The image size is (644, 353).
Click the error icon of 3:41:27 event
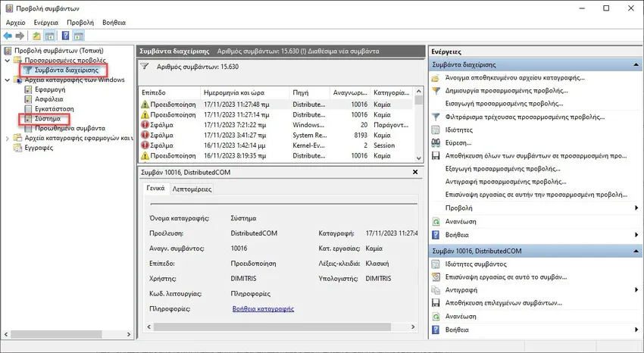145,135
